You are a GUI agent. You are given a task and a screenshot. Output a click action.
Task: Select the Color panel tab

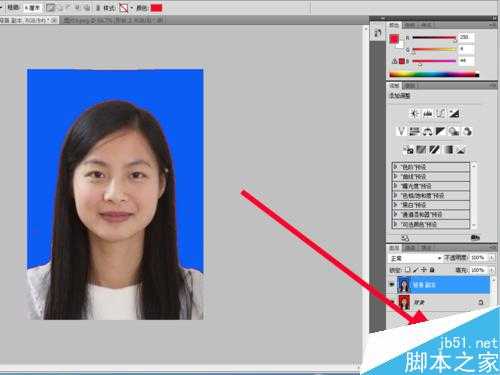pyautogui.click(x=394, y=25)
